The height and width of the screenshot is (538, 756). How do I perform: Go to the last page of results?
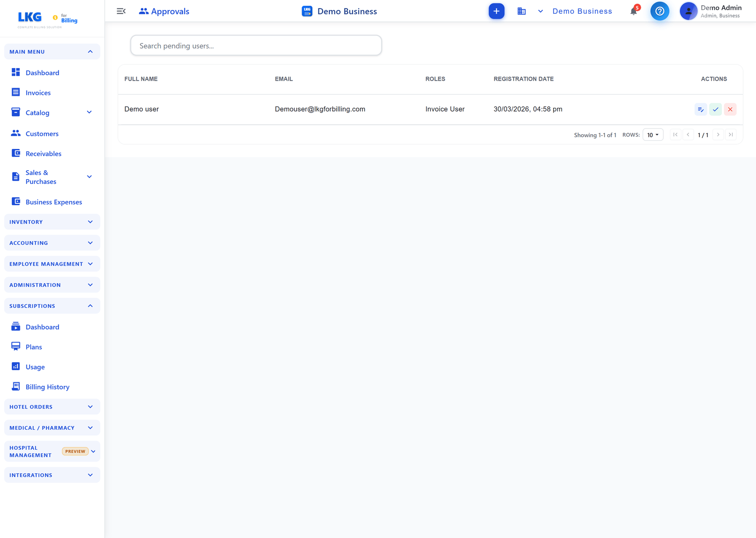[x=731, y=135]
